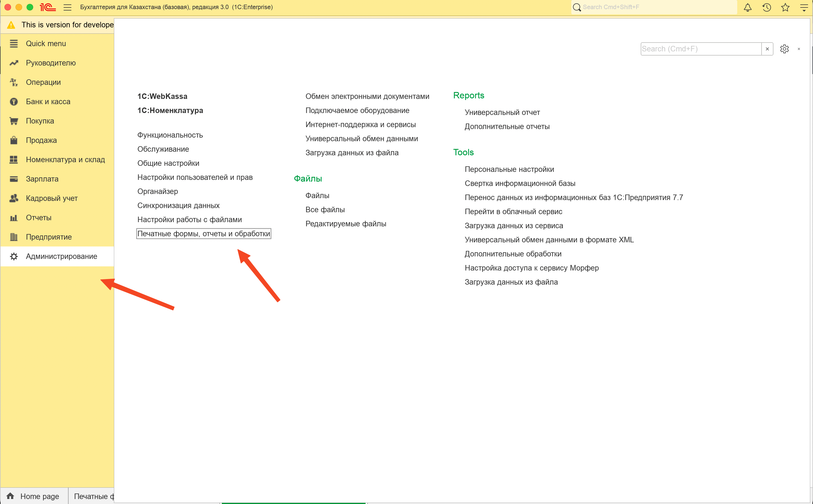Click the developer version warning icon

point(11,25)
